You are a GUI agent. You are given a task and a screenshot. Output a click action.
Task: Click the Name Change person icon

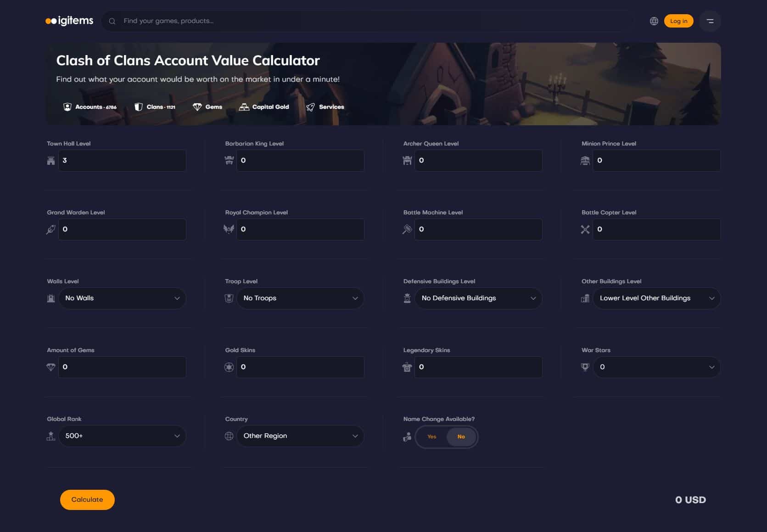pos(407,437)
